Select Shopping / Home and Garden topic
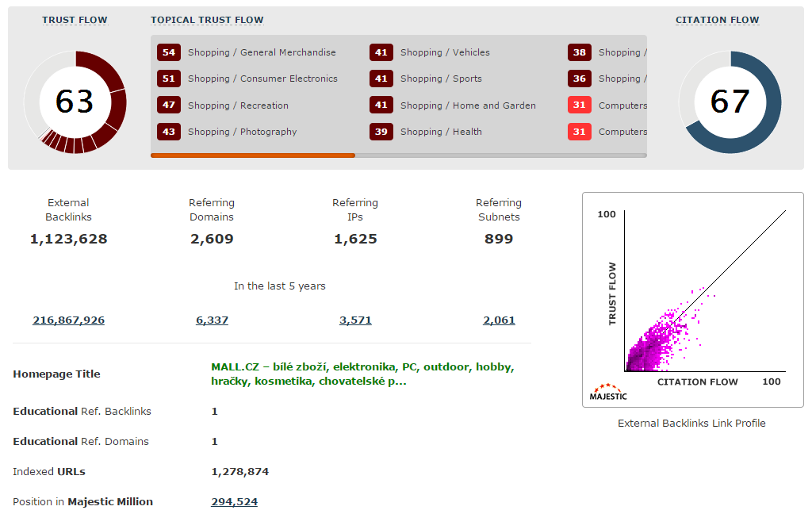Image resolution: width=812 pixels, height=514 pixels. click(468, 105)
